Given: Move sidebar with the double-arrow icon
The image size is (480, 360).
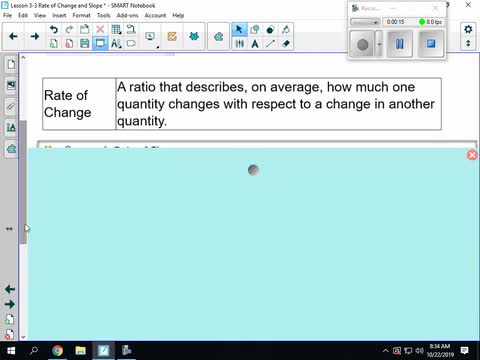Looking at the screenshot, I should click(9, 229).
